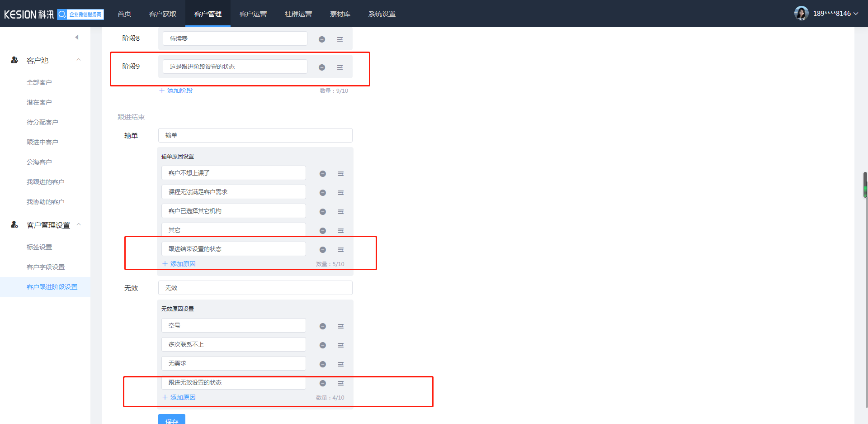Click the 保存 button
This screenshot has height=424, width=868.
[172, 419]
